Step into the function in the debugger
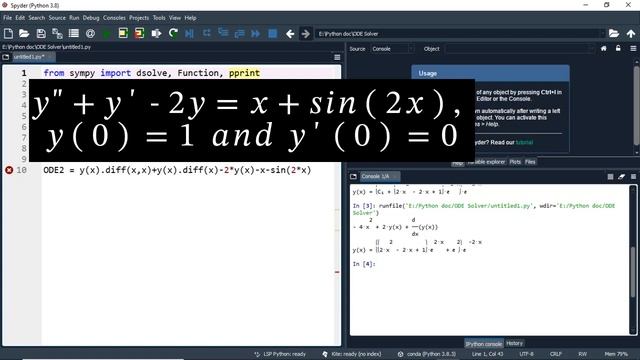 coord(223,33)
